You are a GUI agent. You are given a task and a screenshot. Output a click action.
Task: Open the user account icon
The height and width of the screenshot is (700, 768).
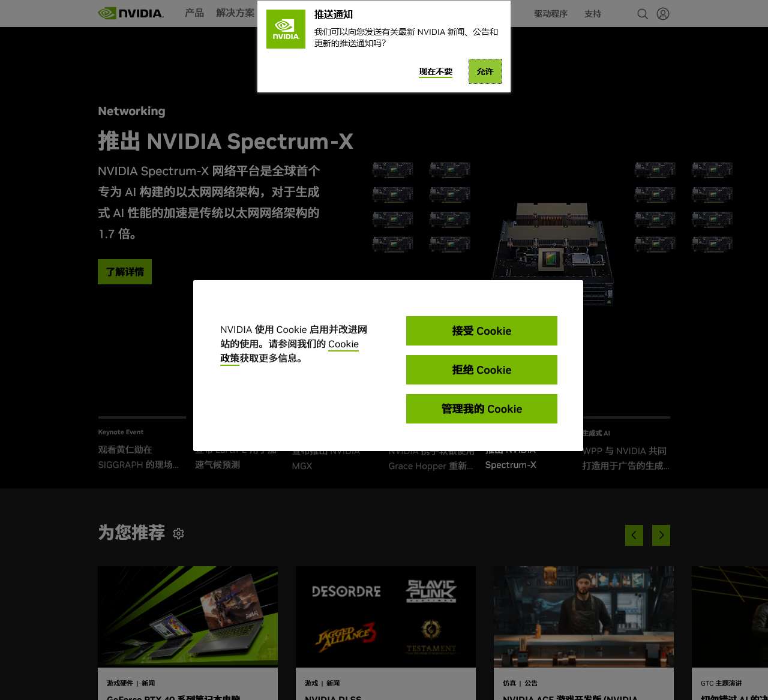(663, 14)
